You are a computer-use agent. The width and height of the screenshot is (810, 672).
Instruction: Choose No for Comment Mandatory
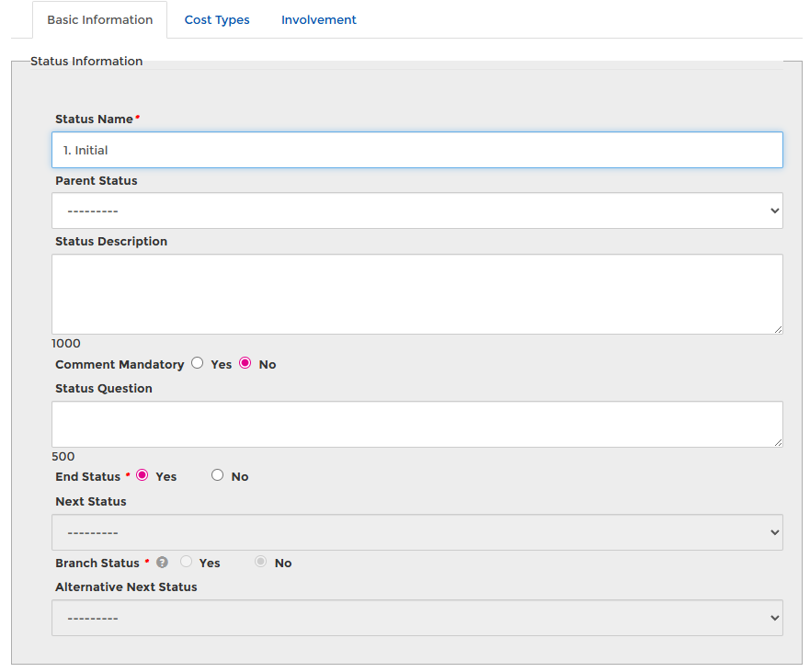[245, 363]
